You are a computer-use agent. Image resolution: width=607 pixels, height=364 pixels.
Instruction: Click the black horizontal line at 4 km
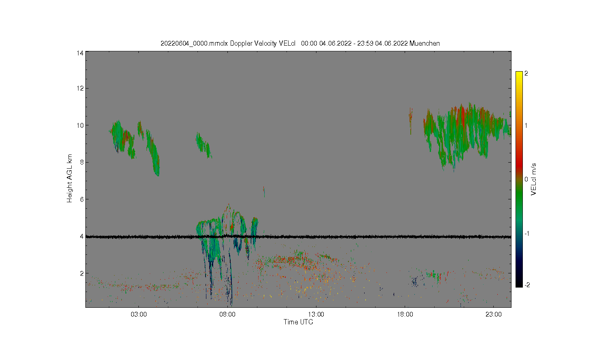coord(298,237)
